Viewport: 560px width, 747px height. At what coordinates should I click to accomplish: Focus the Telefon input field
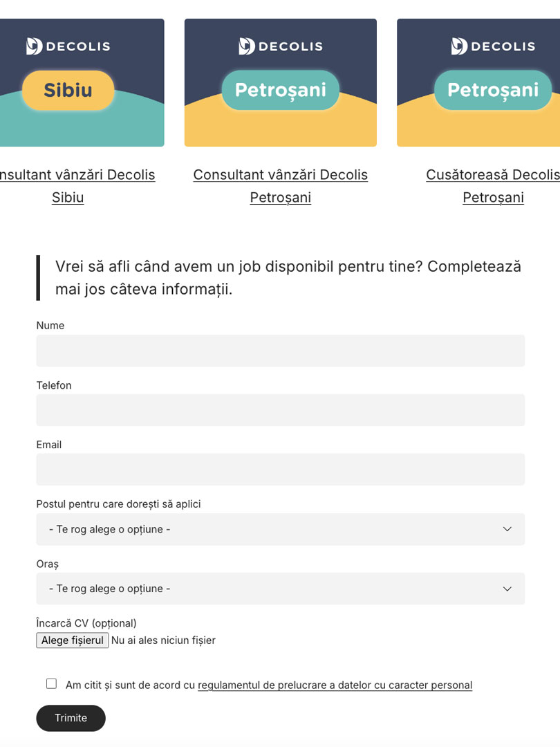tap(281, 410)
